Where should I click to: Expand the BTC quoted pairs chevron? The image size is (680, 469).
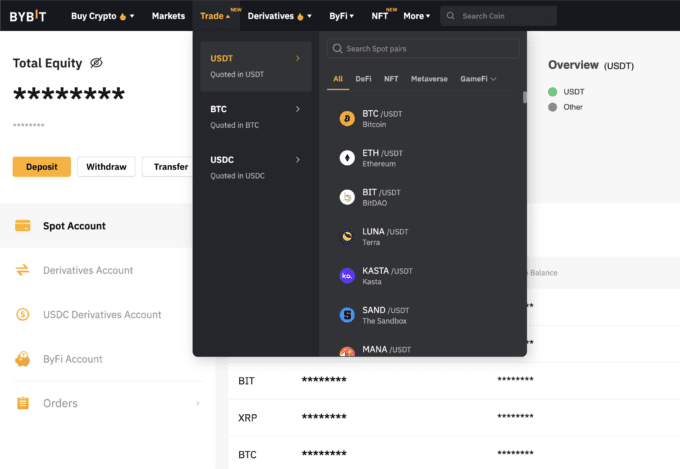298,109
